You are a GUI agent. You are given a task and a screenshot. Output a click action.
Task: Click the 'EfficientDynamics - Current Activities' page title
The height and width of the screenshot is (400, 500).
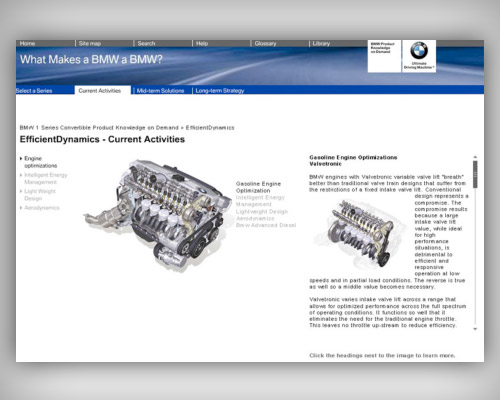pyautogui.click(x=102, y=139)
